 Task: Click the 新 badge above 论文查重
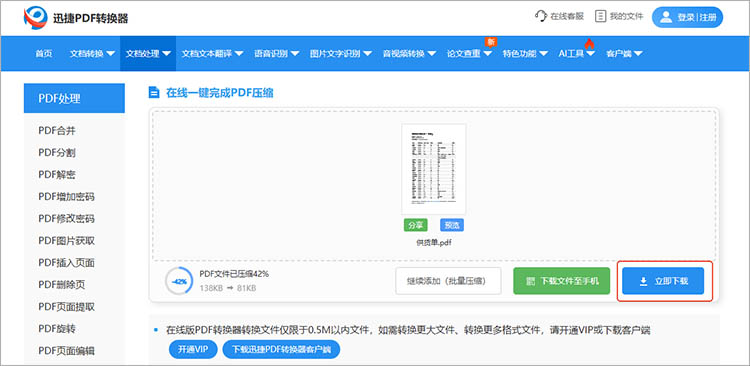click(490, 42)
